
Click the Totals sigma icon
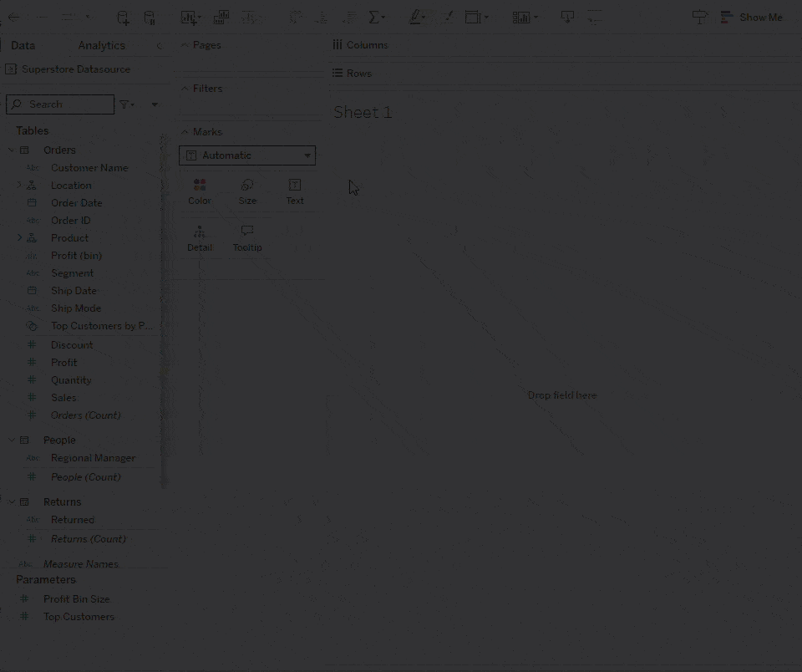pos(375,18)
